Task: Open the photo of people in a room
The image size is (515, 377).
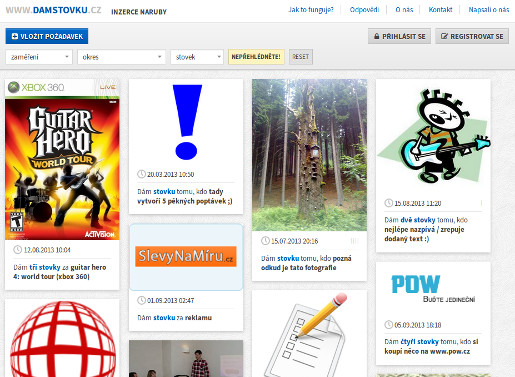Action: (186, 359)
